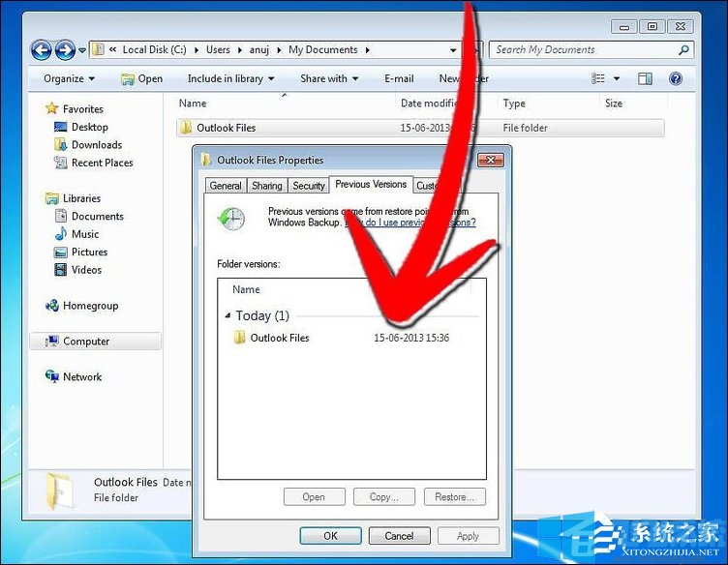This screenshot has width=728, height=565.
Task: Open the Music library
Action: coord(76,234)
